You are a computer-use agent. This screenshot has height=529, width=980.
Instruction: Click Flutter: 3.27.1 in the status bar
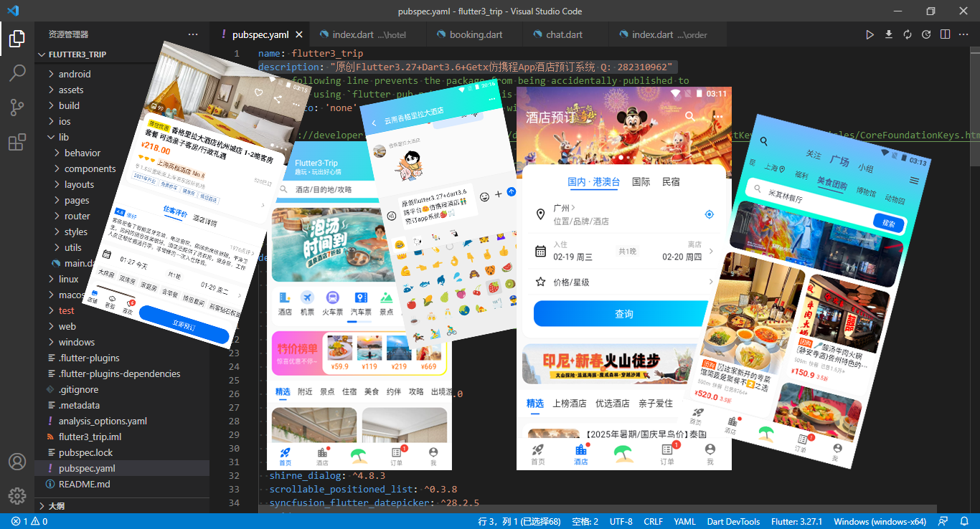click(796, 521)
